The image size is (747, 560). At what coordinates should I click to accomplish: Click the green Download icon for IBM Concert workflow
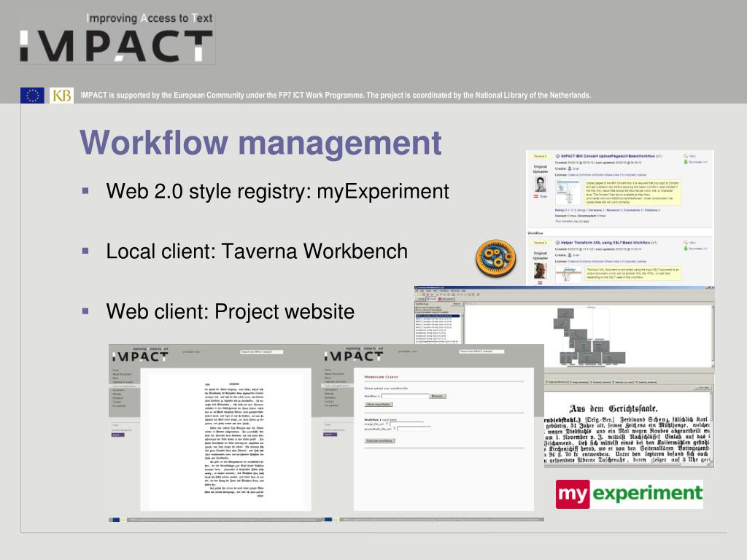point(686,162)
